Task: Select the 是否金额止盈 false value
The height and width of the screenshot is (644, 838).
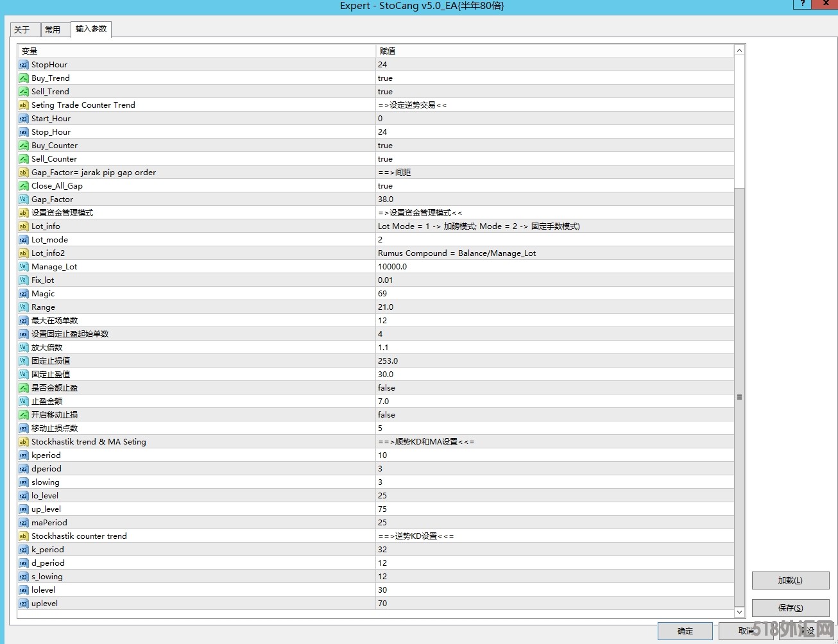Action: tap(555, 388)
